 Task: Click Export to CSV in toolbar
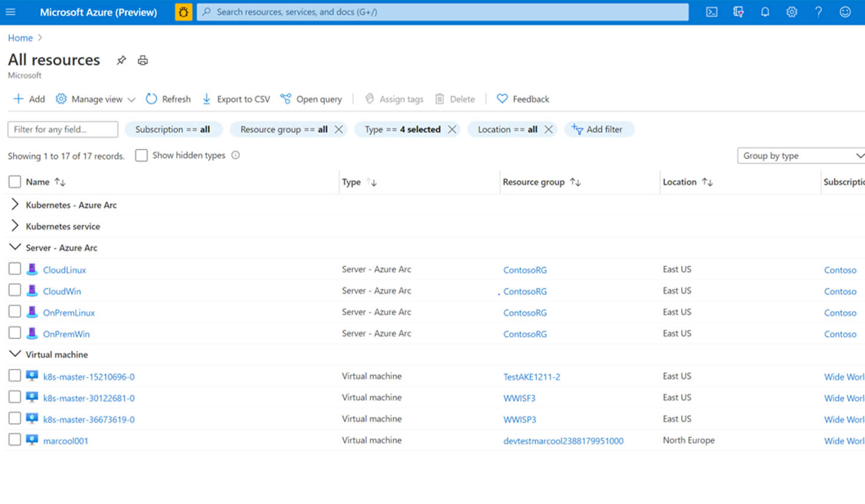coord(236,99)
